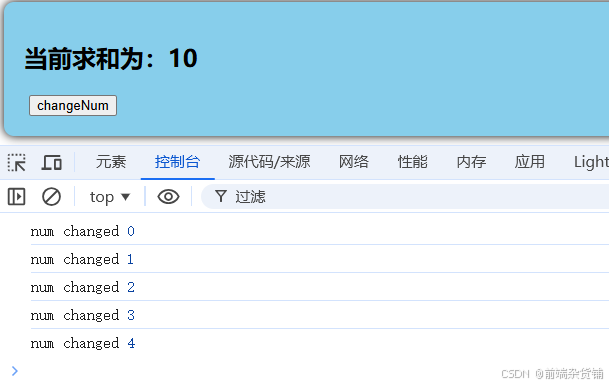
Task: Click the filter funnel icon
Action: (221, 196)
